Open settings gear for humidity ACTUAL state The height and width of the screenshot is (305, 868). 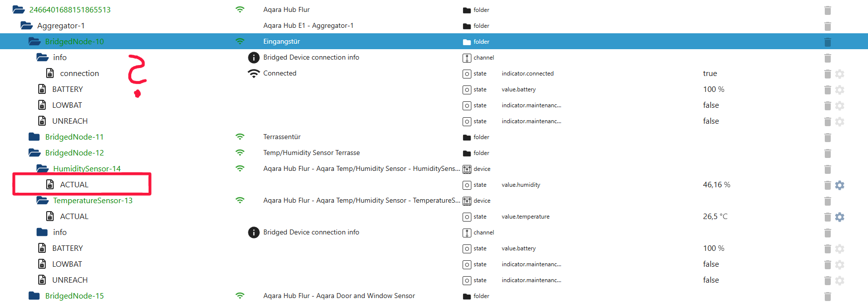[x=840, y=185]
